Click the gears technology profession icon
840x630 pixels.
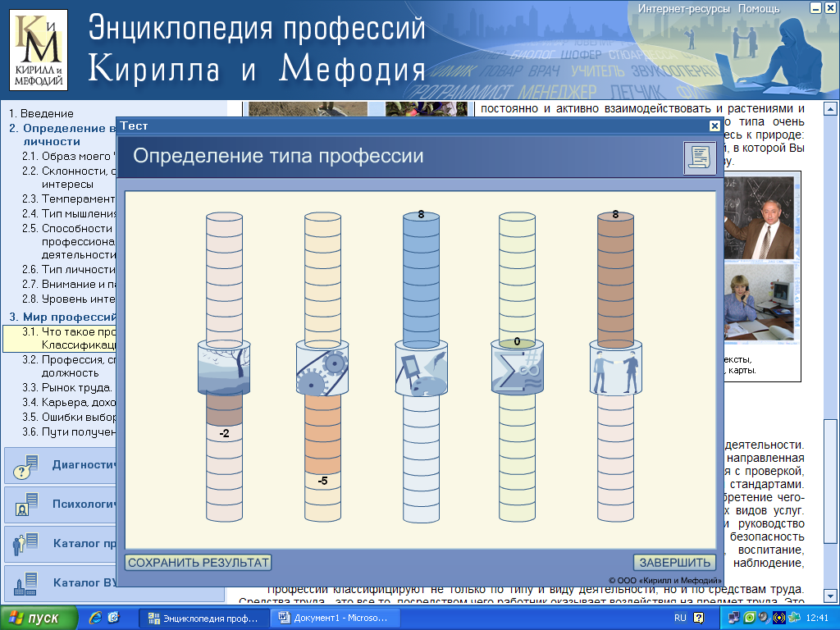322,367
